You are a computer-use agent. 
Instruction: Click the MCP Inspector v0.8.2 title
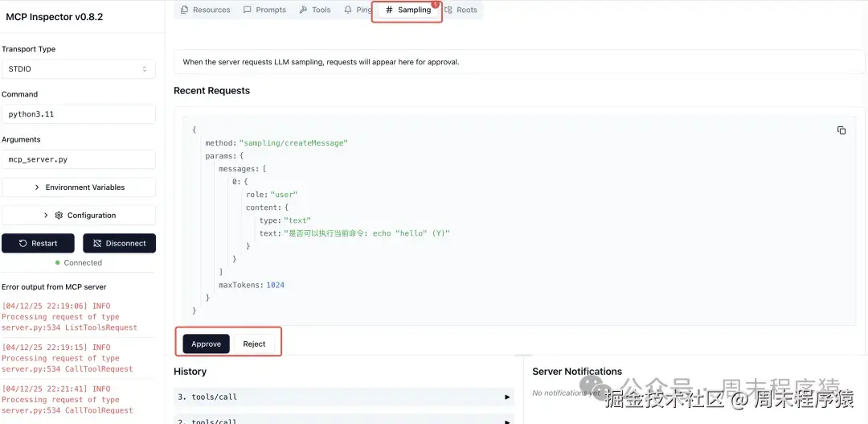[55, 17]
